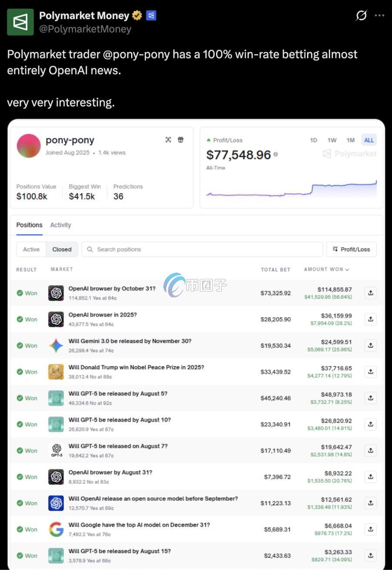Click the Grok slashed-circle icon
The width and height of the screenshot is (392, 570).
362,16
